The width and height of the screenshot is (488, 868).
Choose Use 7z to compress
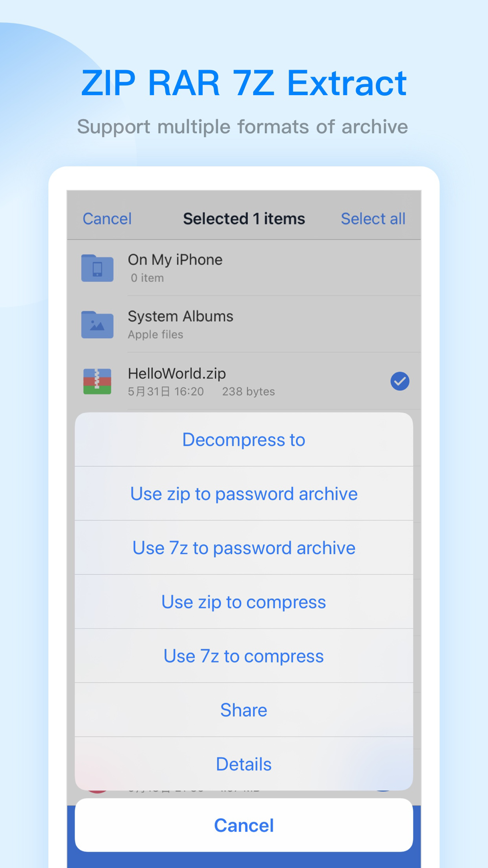pos(244,656)
